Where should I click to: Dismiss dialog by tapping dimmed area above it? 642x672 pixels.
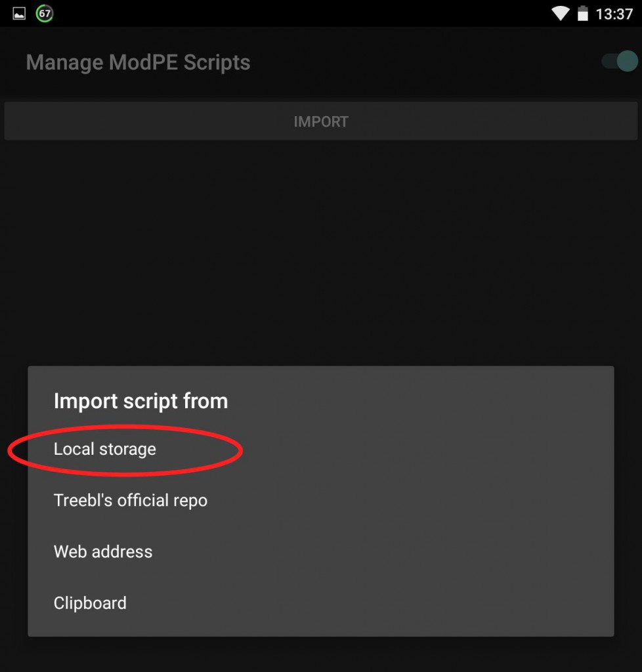coord(321,253)
